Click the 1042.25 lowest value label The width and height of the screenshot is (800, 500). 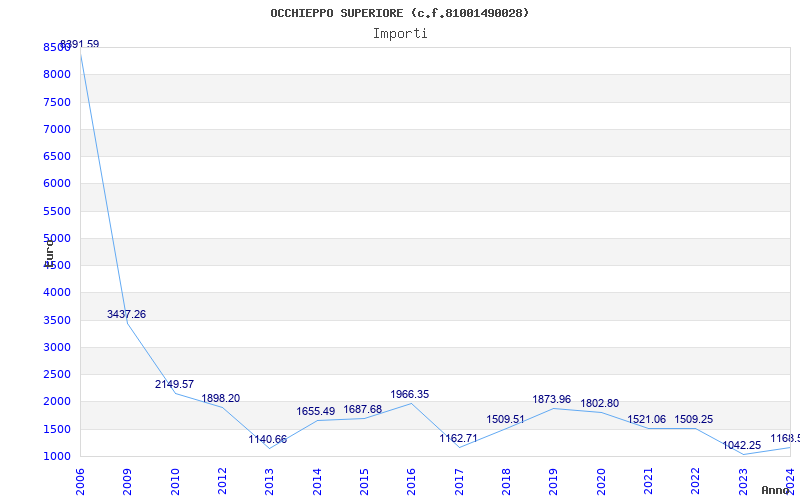point(741,445)
